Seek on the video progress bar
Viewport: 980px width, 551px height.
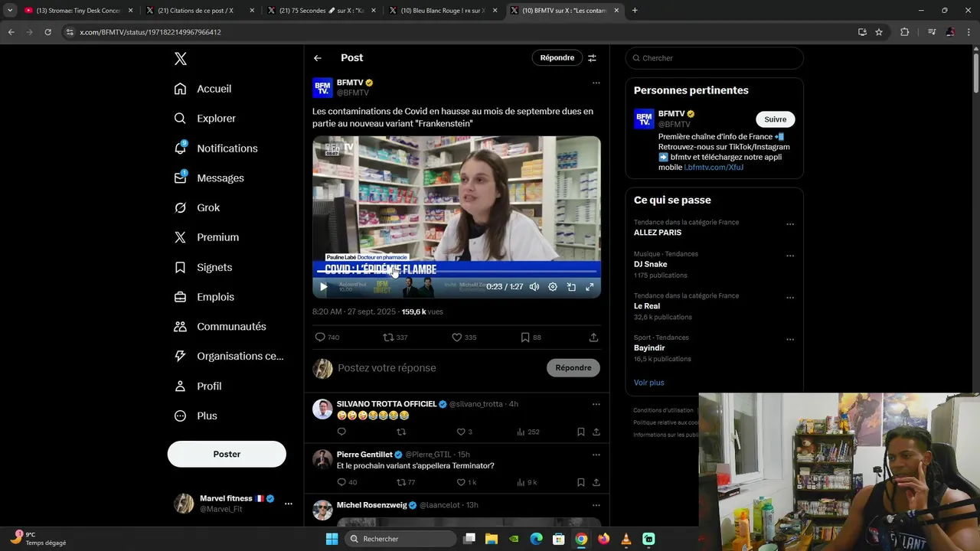456,272
